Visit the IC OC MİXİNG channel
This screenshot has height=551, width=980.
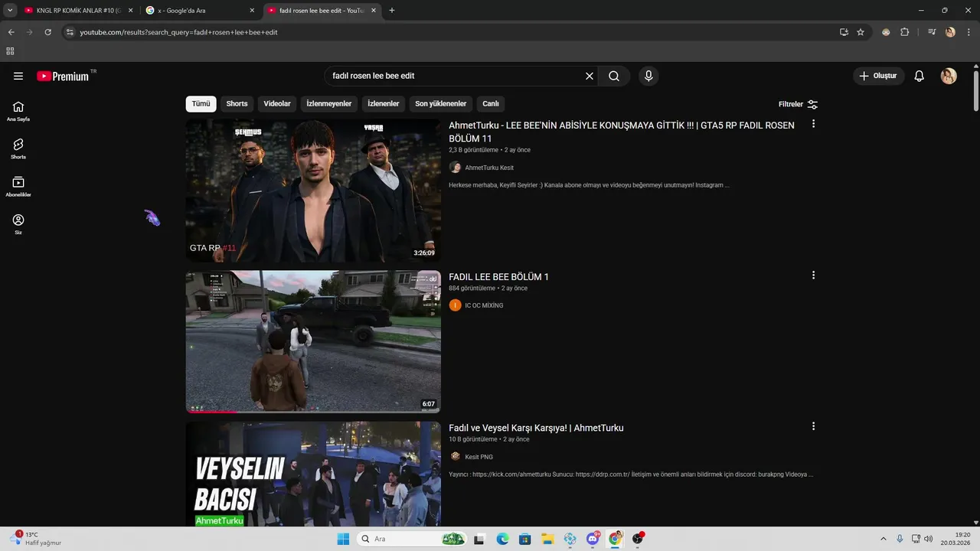click(484, 305)
